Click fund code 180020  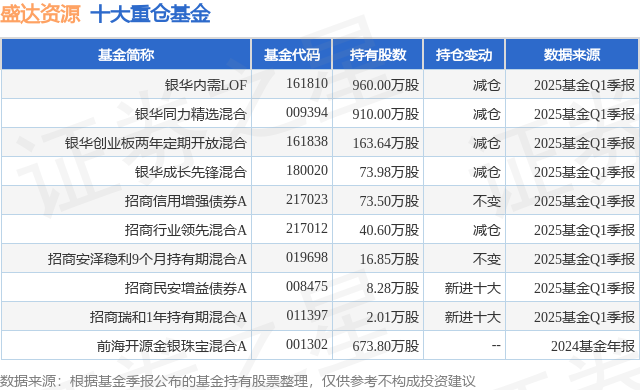pyautogui.click(x=307, y=171)
